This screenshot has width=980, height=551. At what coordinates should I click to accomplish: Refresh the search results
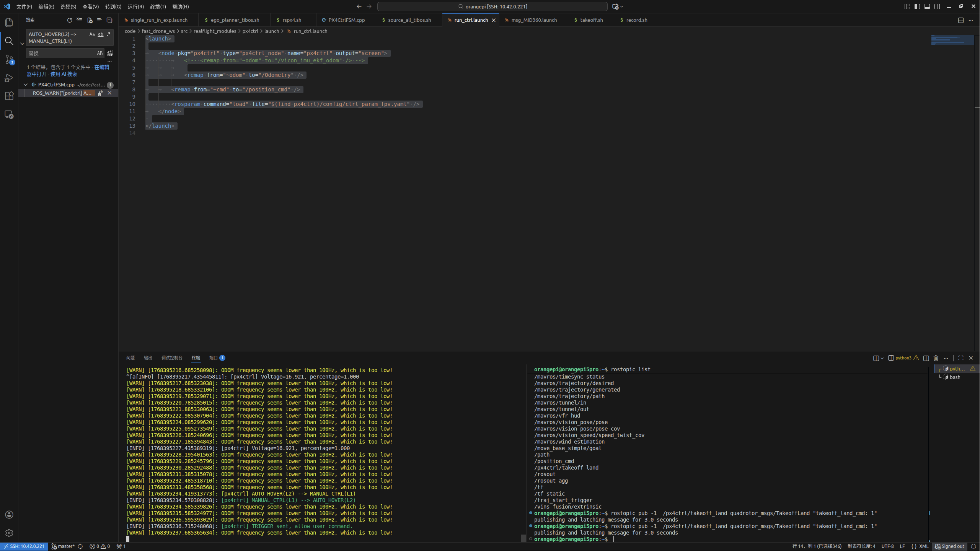point(69,20)
